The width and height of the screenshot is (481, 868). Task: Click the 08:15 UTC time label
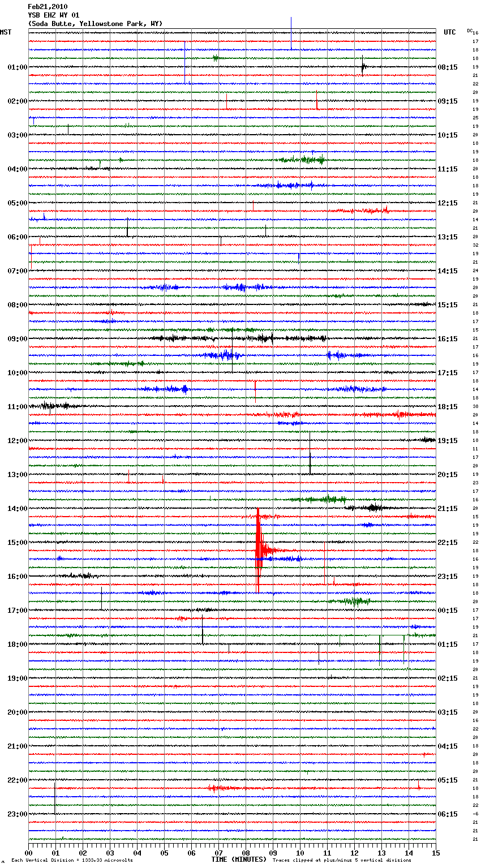coord(448,67)
